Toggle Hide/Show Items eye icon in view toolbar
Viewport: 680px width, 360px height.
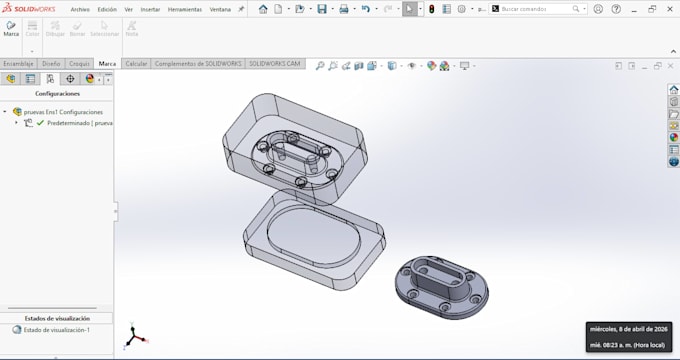[412, 65]
